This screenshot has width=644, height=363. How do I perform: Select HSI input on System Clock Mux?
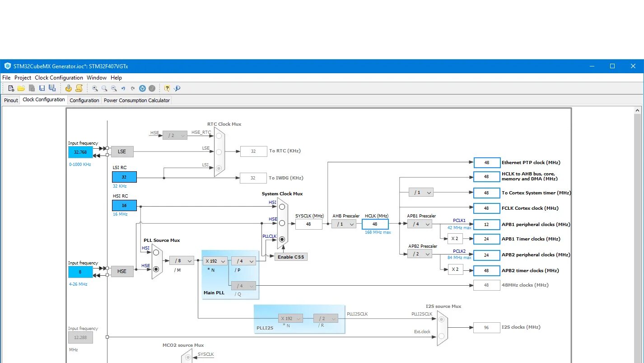(282, 207)
